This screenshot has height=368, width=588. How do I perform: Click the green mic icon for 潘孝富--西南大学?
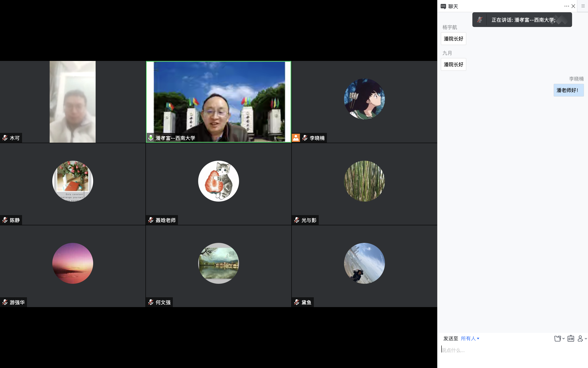point(151,138)
